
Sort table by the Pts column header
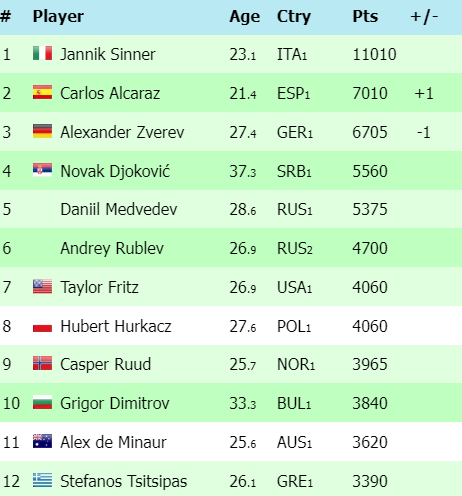(365, 16)
